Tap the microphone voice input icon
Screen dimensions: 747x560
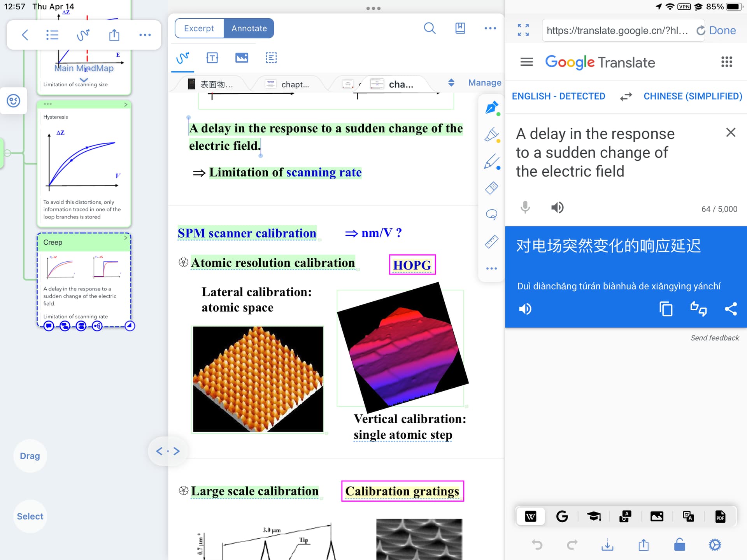(525, 208)
